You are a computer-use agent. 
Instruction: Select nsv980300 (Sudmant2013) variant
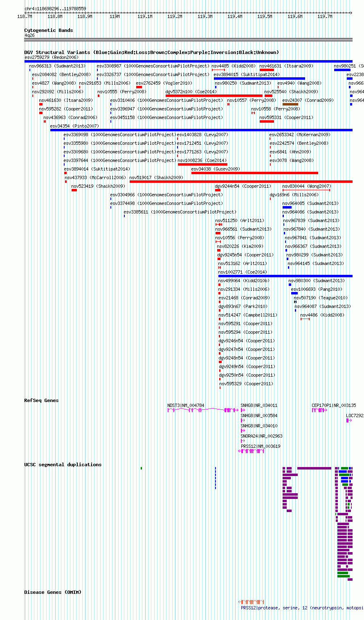coord(317,281)
